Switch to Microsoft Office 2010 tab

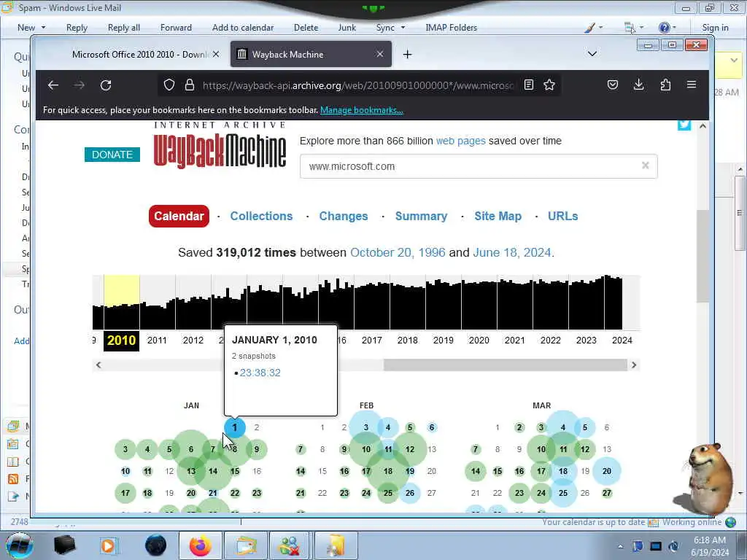(141, 54)
